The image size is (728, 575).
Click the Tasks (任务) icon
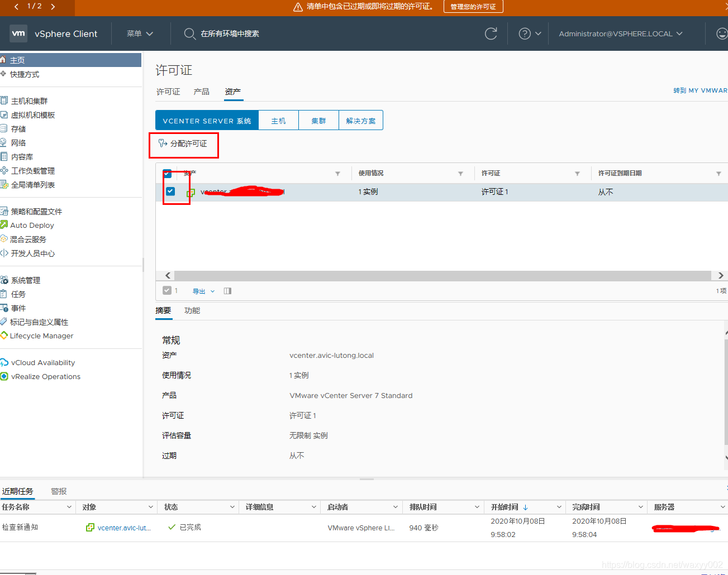pos(3,294)
